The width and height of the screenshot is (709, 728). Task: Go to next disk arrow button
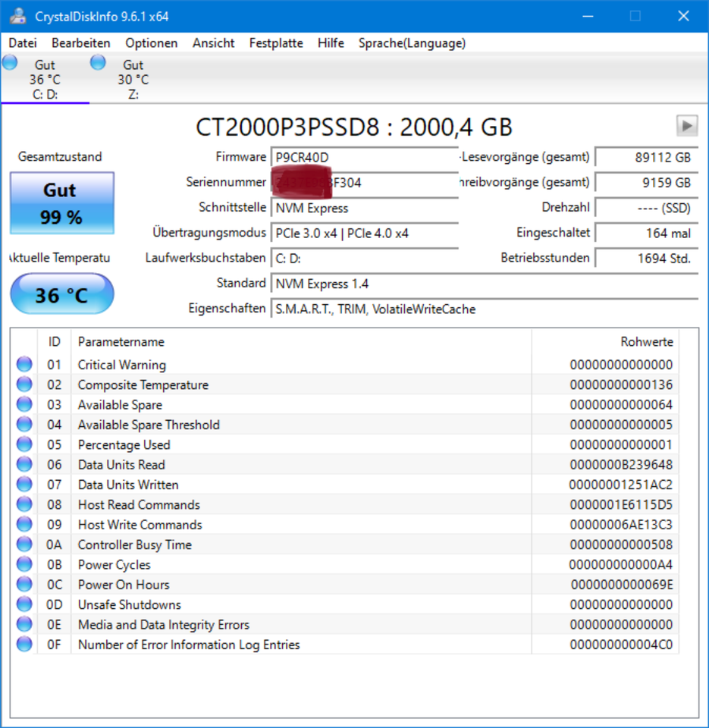tap(687, 126)
